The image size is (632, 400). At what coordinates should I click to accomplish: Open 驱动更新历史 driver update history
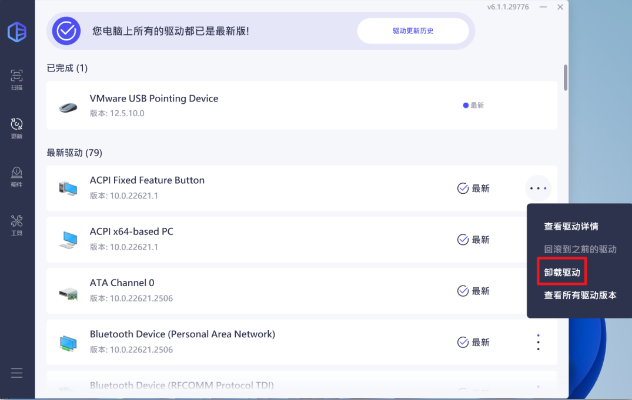click(x=413, y=31)
